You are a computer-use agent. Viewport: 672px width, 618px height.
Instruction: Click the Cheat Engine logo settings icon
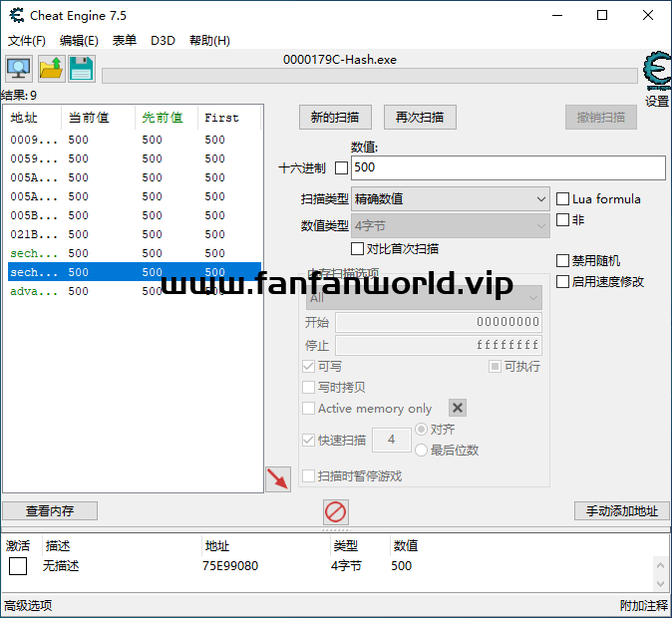pyautogui.click(x=657, y=71)
